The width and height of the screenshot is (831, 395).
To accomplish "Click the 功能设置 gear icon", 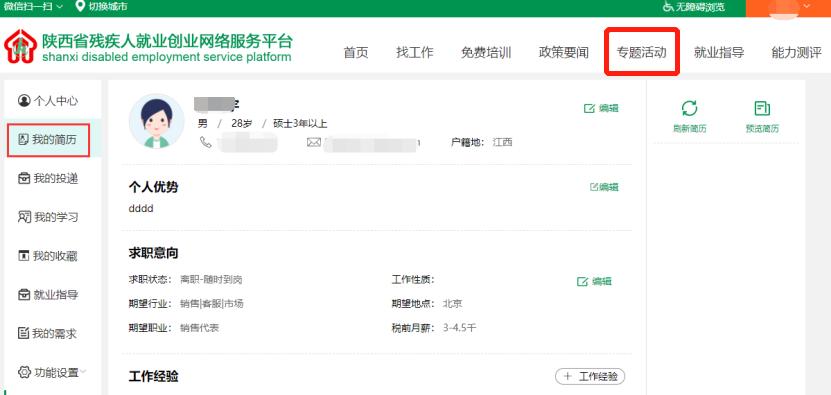I will coord(24,372).
